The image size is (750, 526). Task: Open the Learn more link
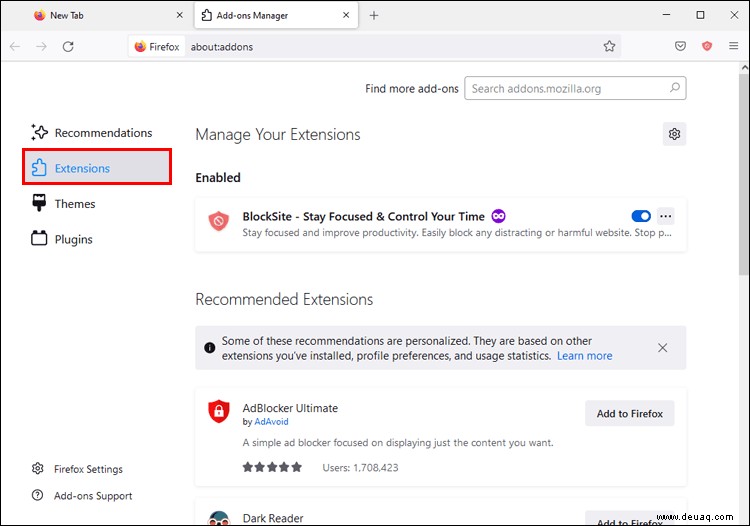tap(585, 356)
